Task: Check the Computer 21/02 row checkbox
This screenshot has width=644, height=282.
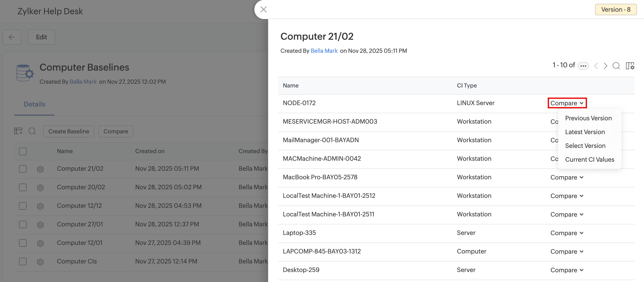Action: point(23,169)
